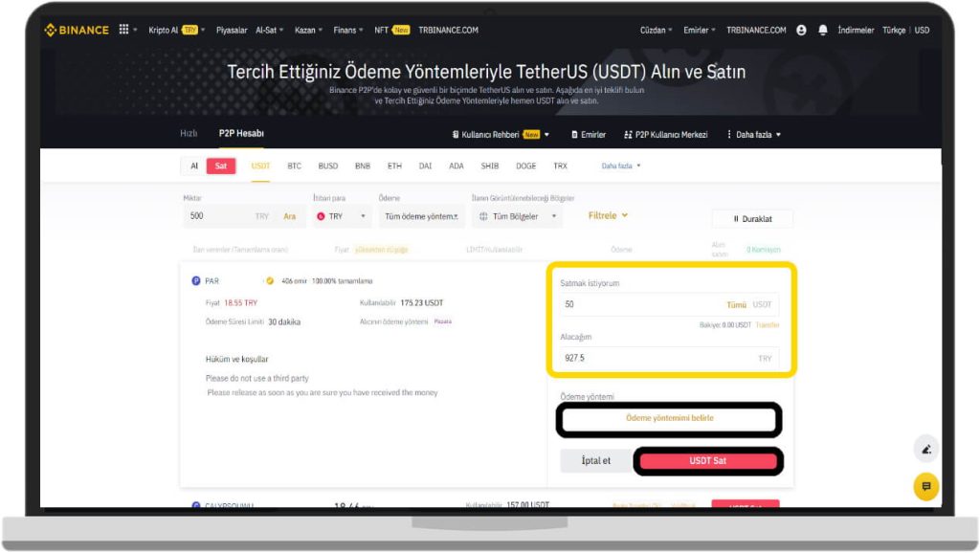The height and width of the screenshot is (553, 980).
Task: Open Daha fazla beside P2P Kullanıcı Merkezi
Action: (x=754, y=134)
